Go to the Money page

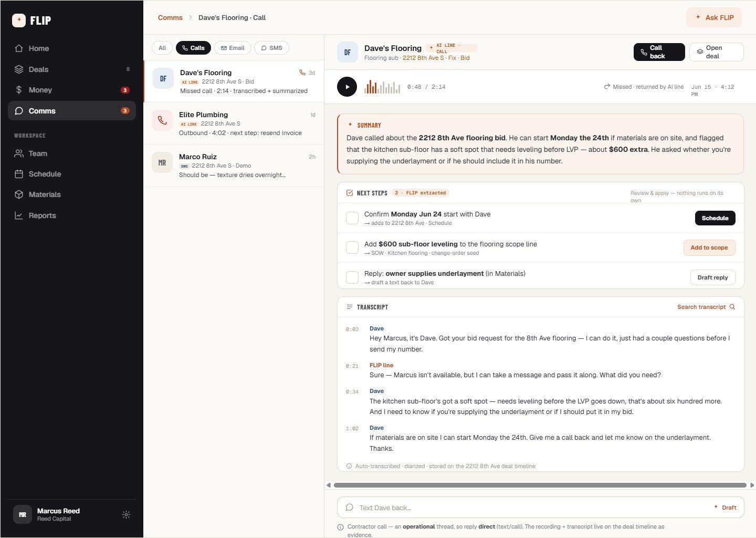tap(71, 90)
